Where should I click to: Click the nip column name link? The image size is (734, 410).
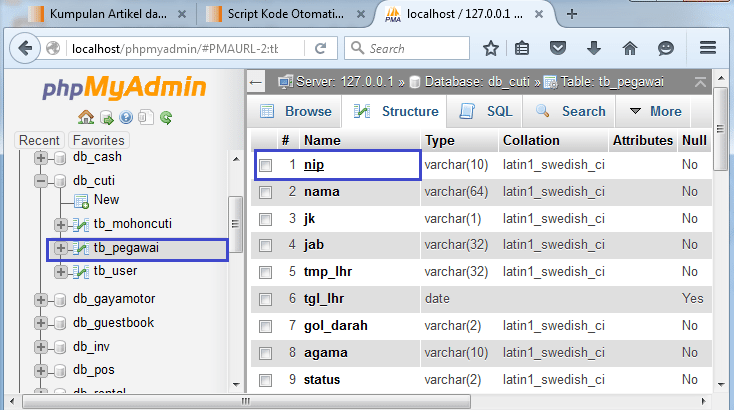pyautogui.click(x=314, y=165)
